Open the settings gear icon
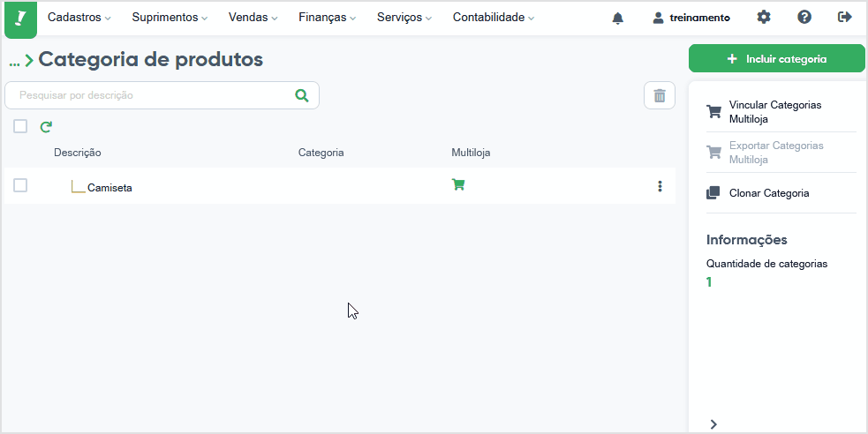Screen dimensions: 868x434 [x=764, y=18]
